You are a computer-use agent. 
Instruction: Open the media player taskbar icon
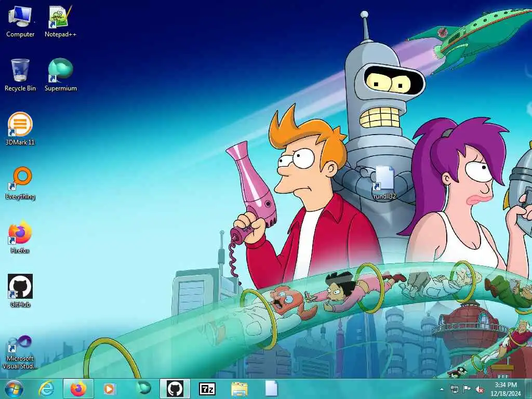pos(109,389)
